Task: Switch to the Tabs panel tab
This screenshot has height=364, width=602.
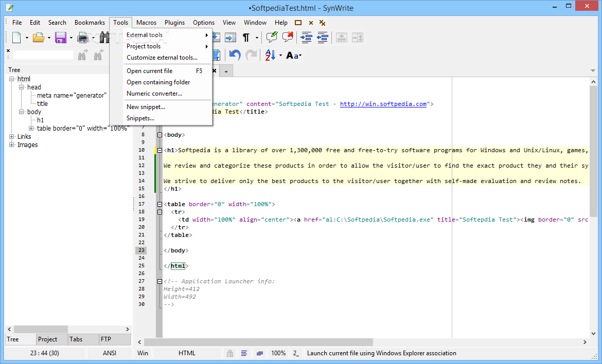Action: pyautogui.click(x=83, y=339)
